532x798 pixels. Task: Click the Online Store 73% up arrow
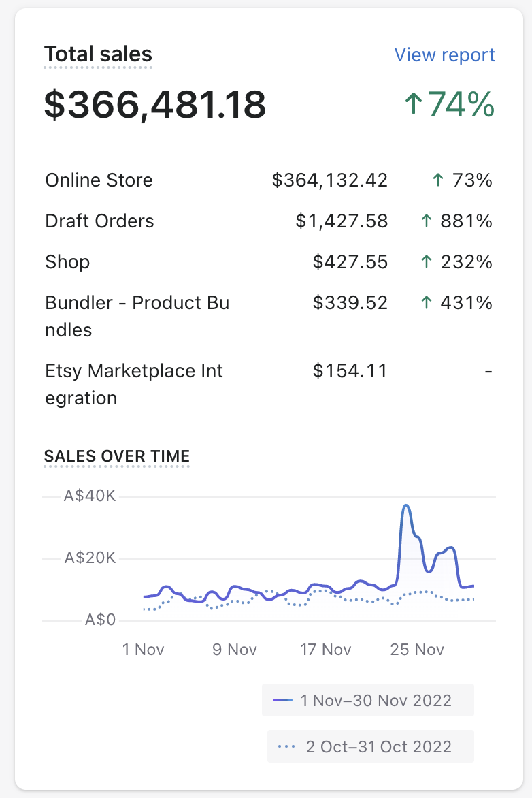click(438, 180)
